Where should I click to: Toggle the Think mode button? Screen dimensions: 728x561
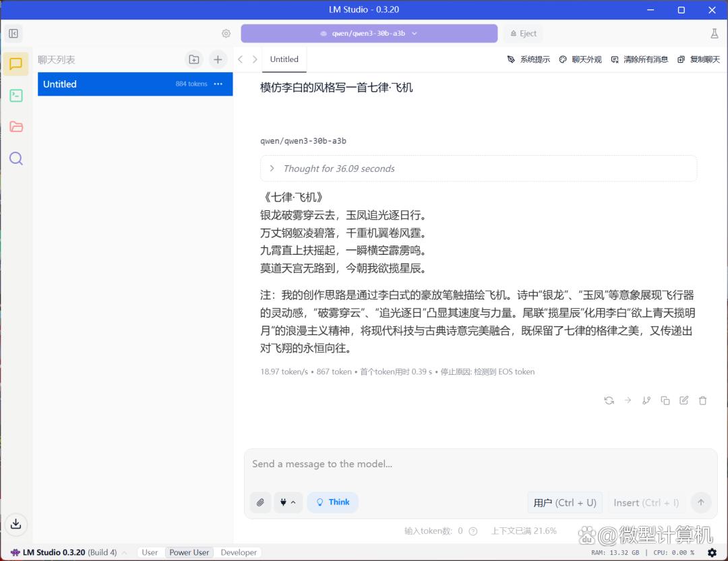click(333, 502)
